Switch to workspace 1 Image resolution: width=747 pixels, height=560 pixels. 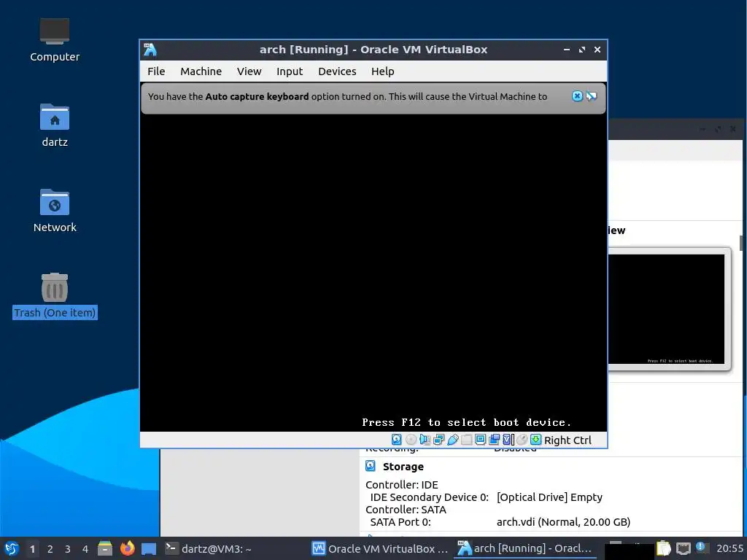(x=32, y=549)
